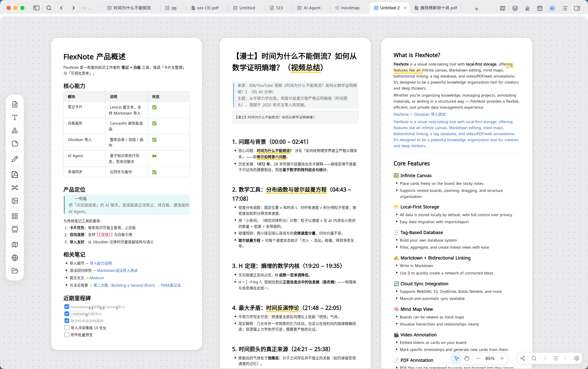Activate the hand pan mode

(467, 358)
